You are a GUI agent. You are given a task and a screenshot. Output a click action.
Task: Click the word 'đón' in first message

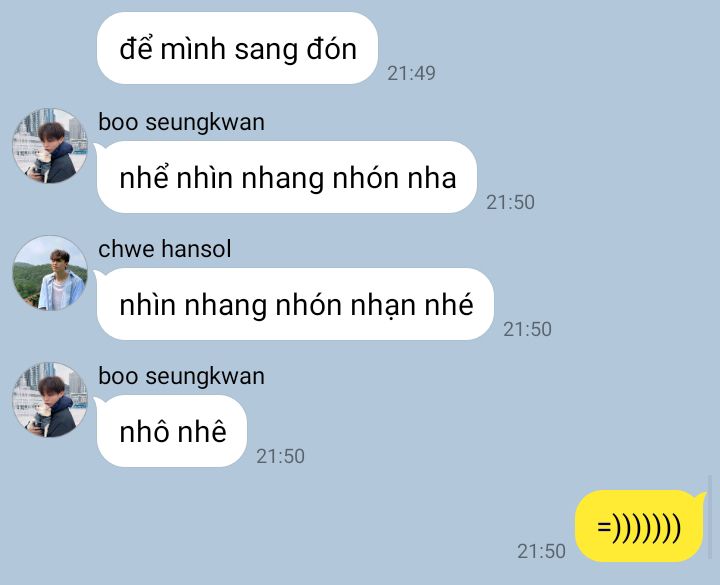[332, 49]
